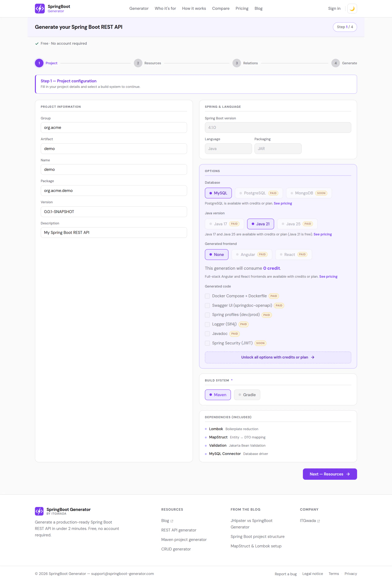Click See pricing link under frontend options

(328, 276)
